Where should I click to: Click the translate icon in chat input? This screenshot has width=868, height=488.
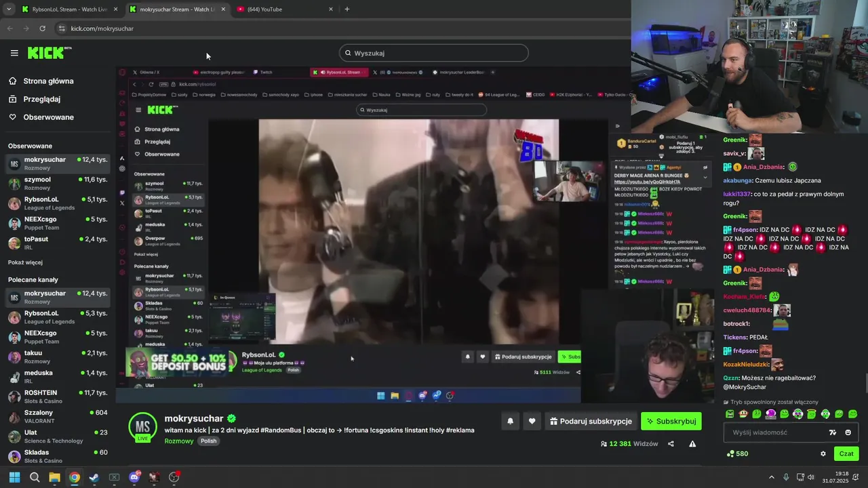click(833, 432)
